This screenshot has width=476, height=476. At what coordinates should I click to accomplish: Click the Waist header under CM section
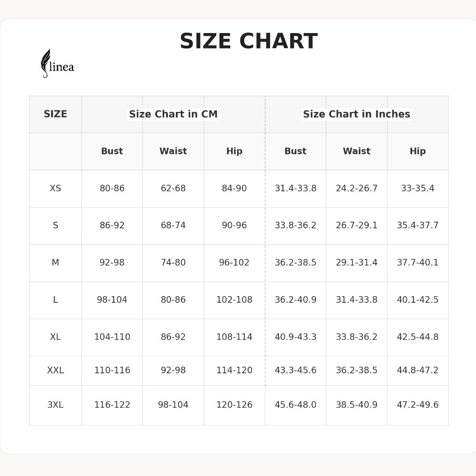(173, 151)
